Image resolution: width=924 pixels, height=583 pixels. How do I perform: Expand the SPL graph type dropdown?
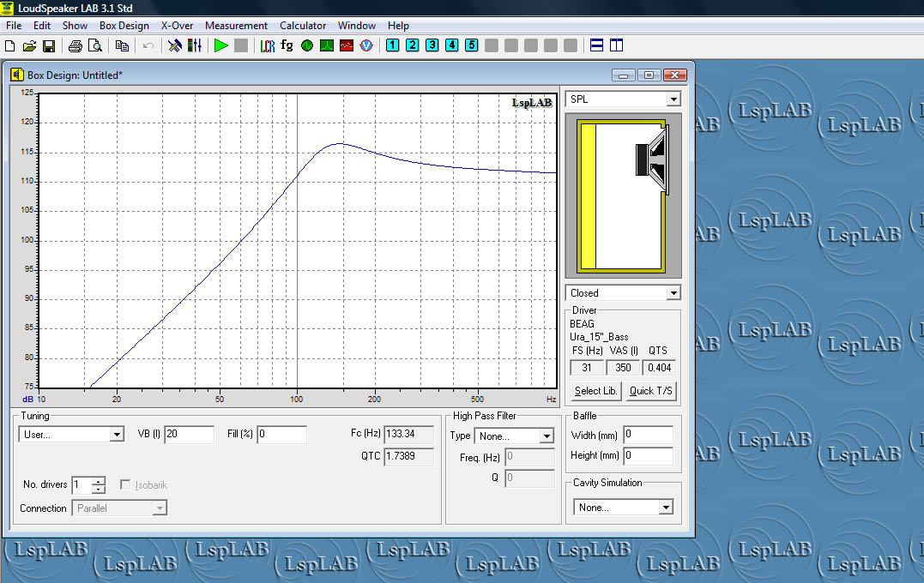pos(673,99)
